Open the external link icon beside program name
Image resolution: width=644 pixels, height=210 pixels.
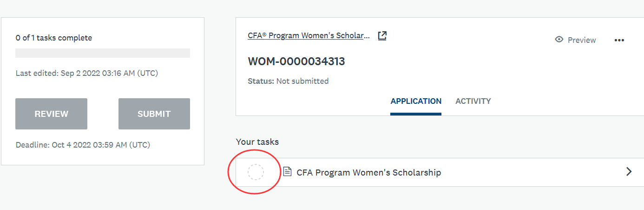pos(382,36)
